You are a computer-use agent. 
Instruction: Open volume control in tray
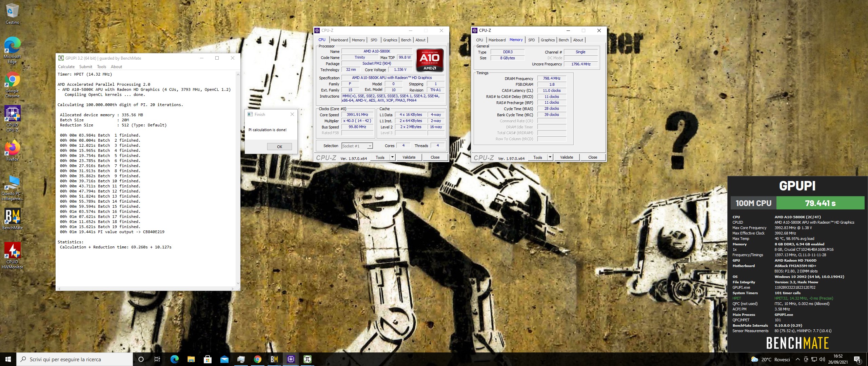(x=822, y=360)
